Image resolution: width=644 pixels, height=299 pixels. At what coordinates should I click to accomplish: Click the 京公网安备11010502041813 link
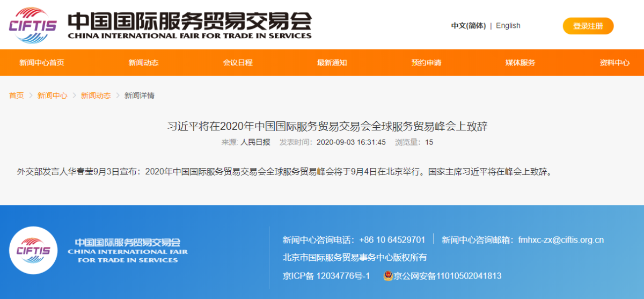447,276
